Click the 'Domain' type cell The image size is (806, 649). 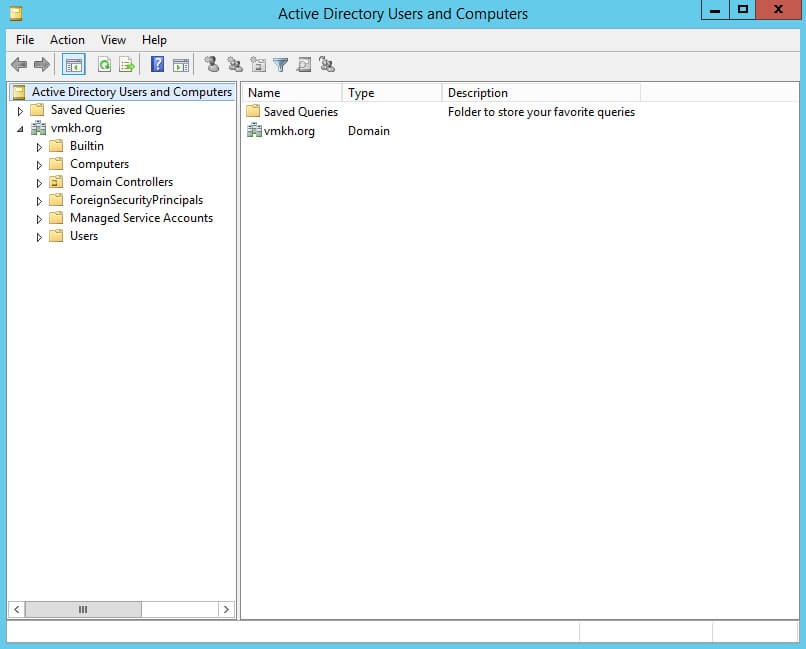(x=369, y=131)
